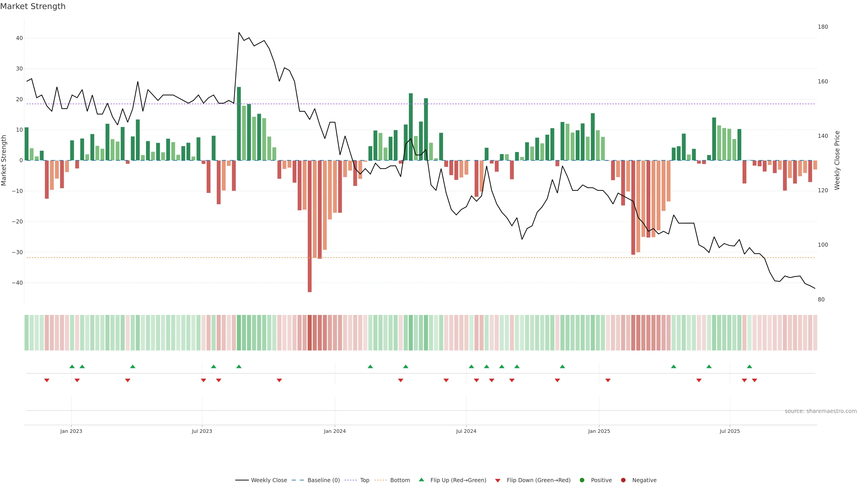Click the Negative red circle legend icon
Image resolution: width=868 pixels, height=488 pixels.
pos(623,480)
